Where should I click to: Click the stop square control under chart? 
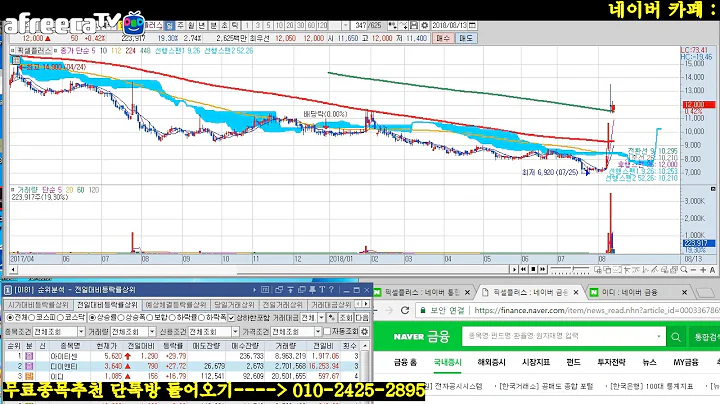point(533,269)
